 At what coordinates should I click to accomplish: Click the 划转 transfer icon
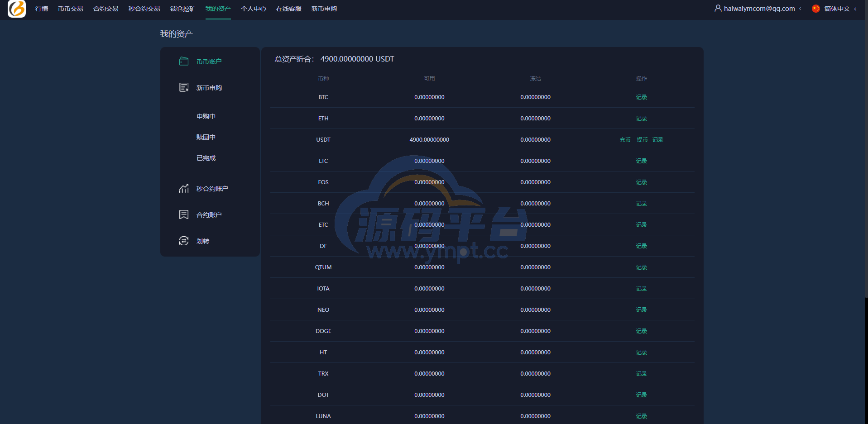point(184,241)
